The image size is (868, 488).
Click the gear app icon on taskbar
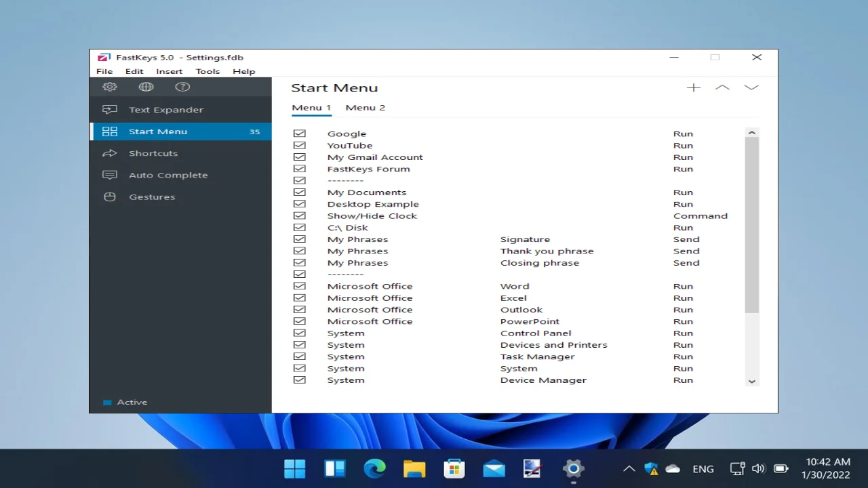coord(573,468)
